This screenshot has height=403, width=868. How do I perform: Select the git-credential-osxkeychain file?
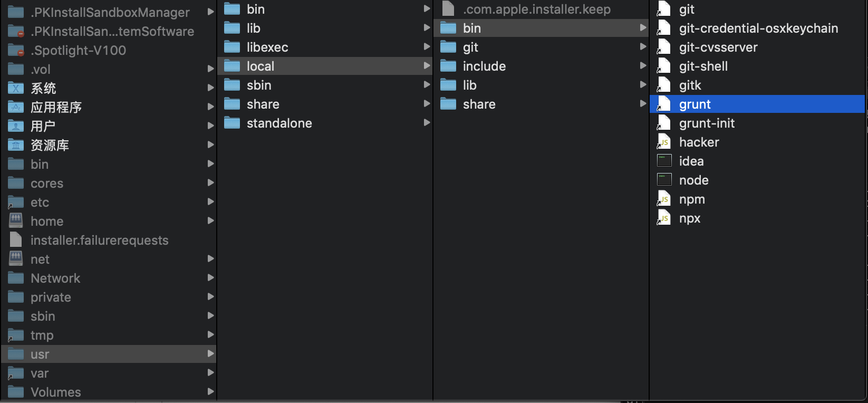(757, 28)
